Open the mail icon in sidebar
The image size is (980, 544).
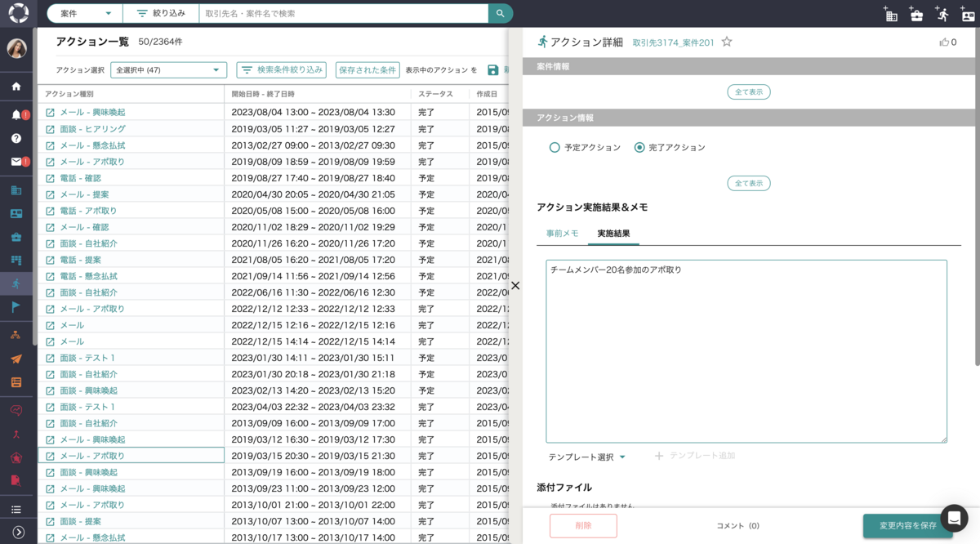click(x=16, y=162)
